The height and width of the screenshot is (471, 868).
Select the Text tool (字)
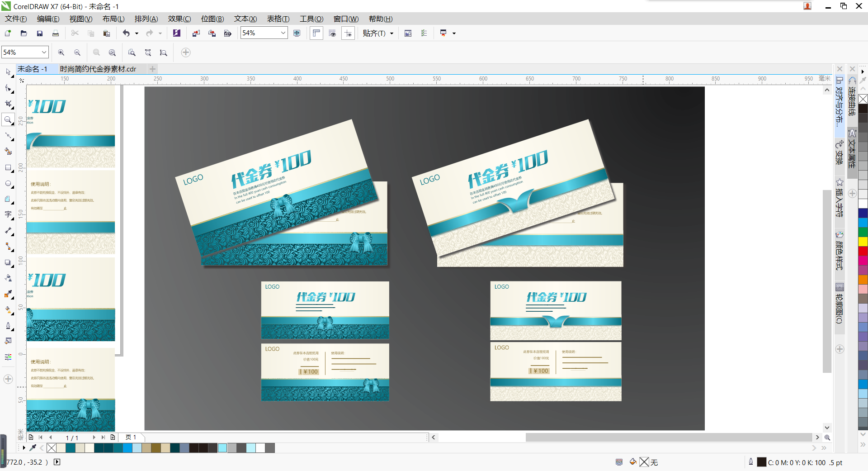8,214
